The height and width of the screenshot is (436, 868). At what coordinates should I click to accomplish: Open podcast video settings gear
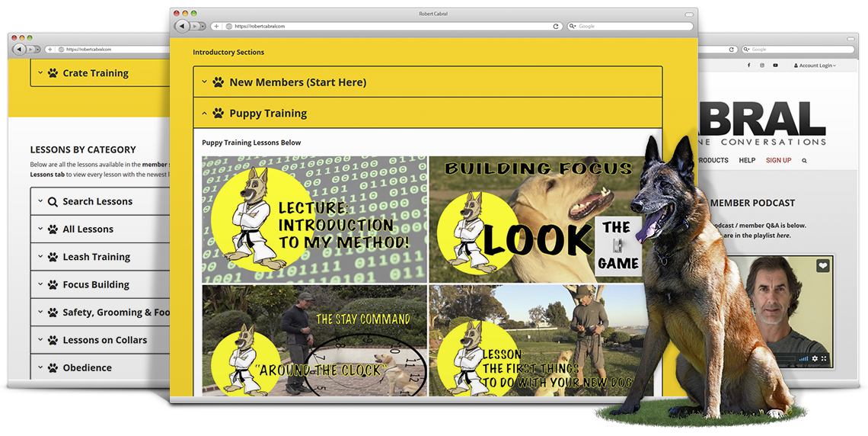815,359
